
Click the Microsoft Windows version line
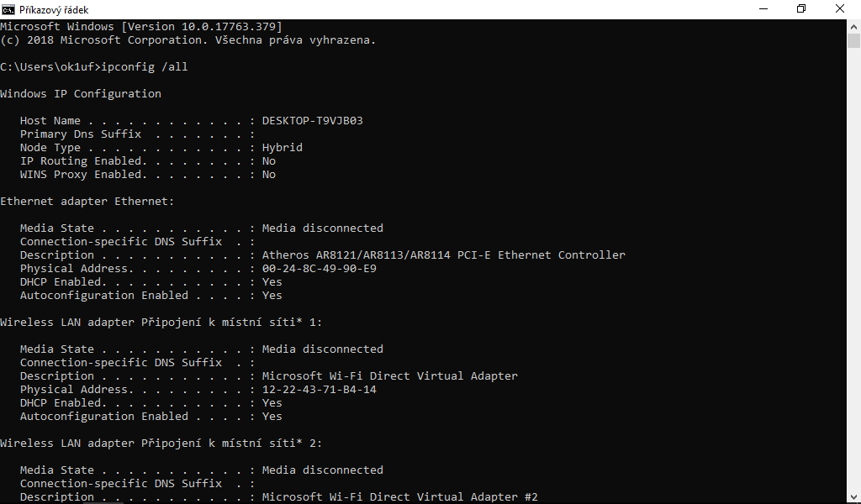140,26
